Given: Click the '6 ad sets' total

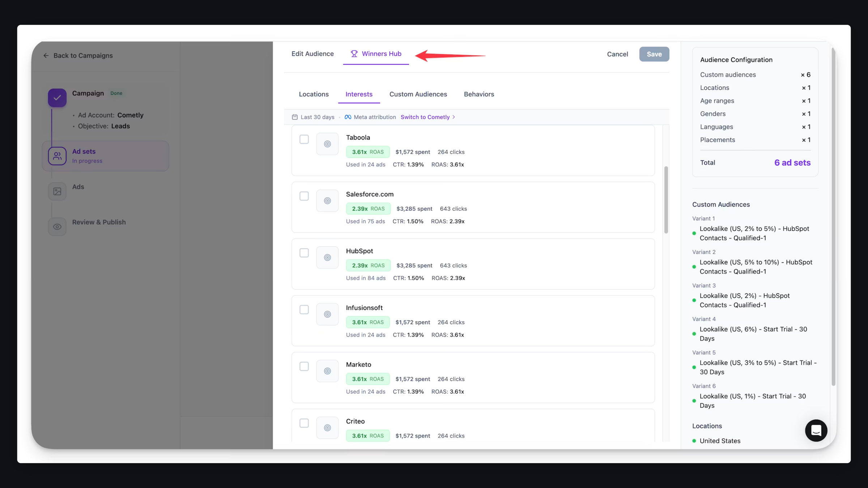Looking at the screenshot, I should [792, 163].
